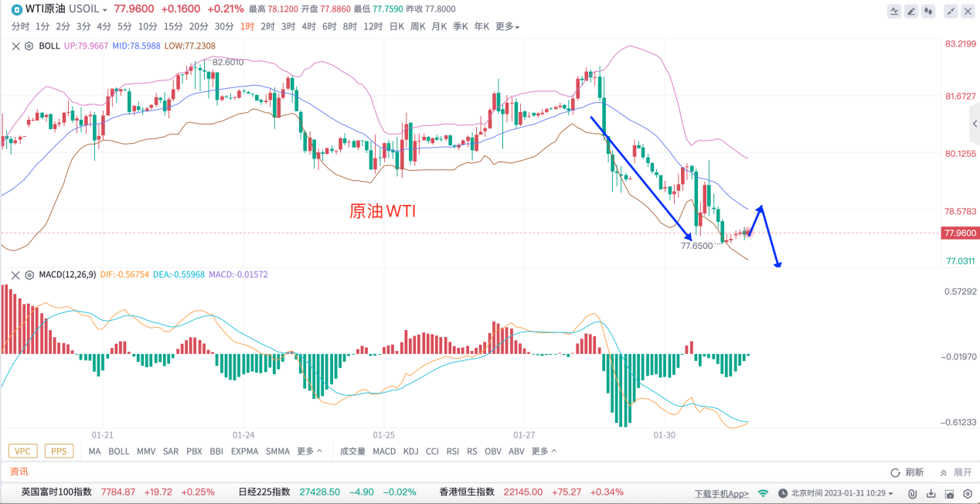This screenshot has width=980, height=504.
Task: Click the paperclip icon in status bar
Action: (x=912, y=493)
